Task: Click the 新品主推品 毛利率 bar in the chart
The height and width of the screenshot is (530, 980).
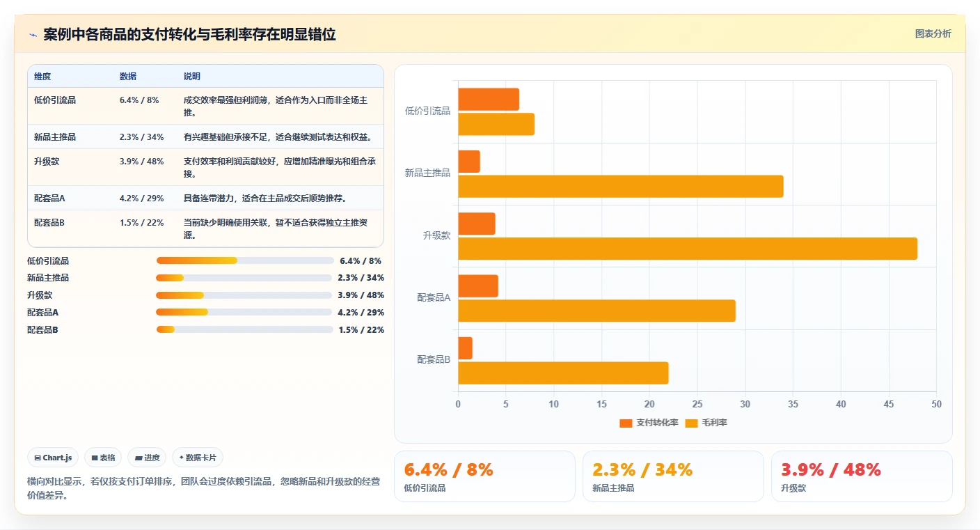Action: [x=621, y=187]
